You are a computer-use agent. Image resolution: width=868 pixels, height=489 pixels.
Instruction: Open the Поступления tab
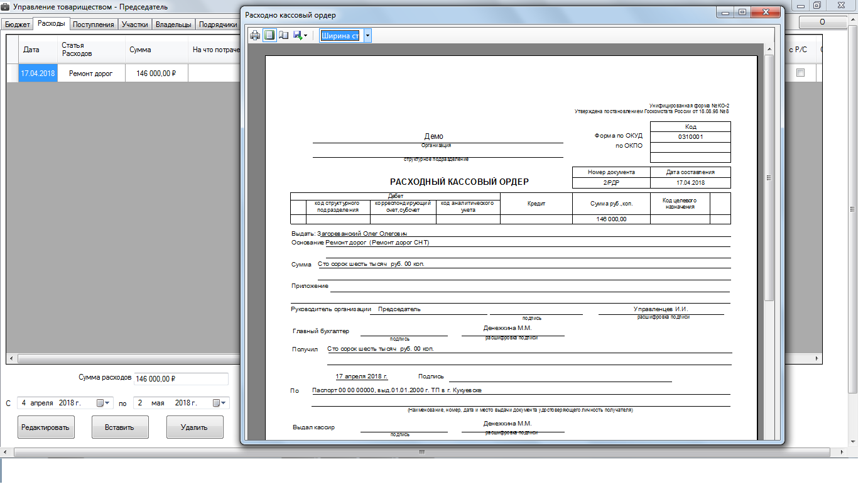tap(93, 25)
